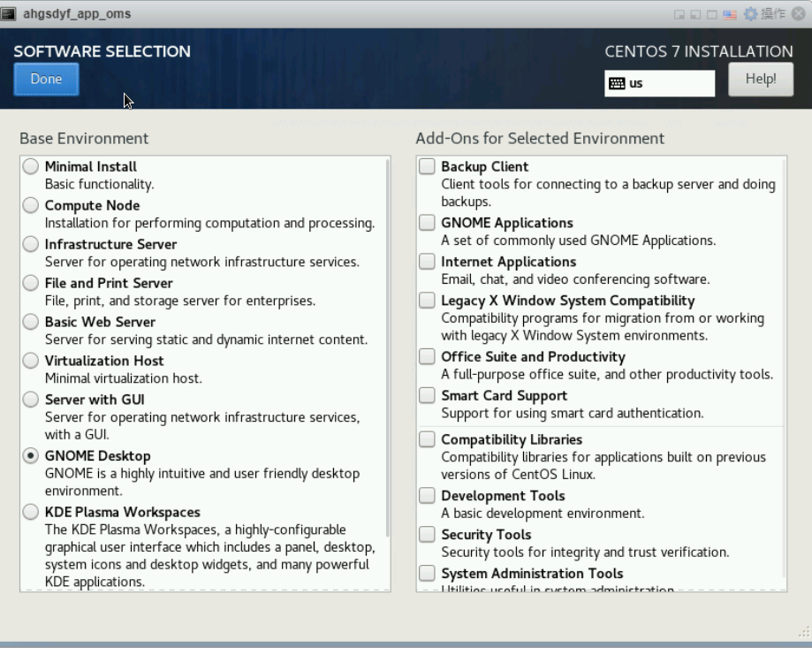Select the Minimal Install radio button

tap(31, 166)
